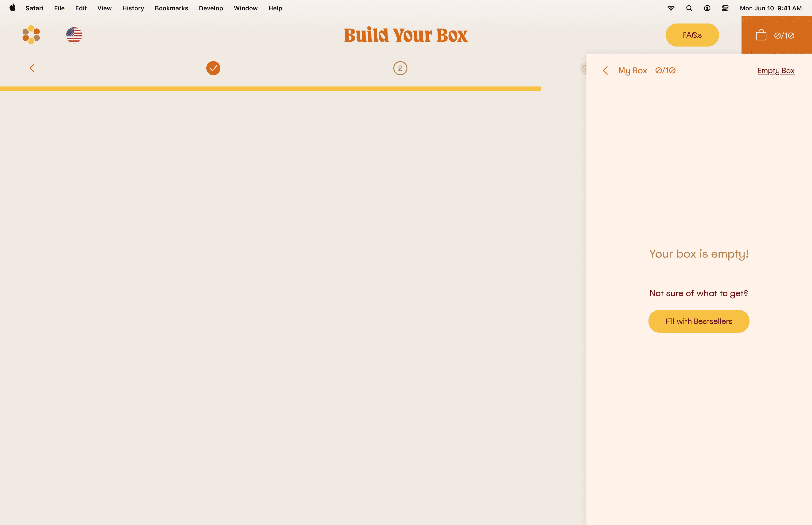
Task: Open the History menu
Action: [x=133, y=8]
